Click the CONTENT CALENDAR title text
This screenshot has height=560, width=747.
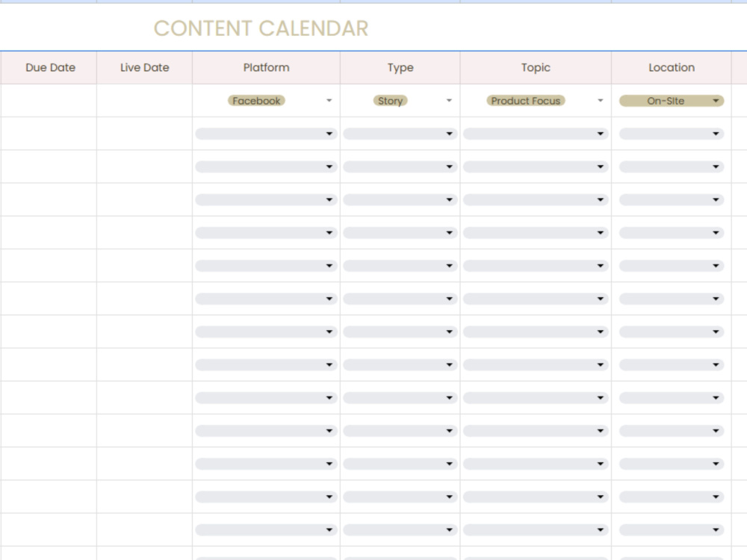pos(261,28)
